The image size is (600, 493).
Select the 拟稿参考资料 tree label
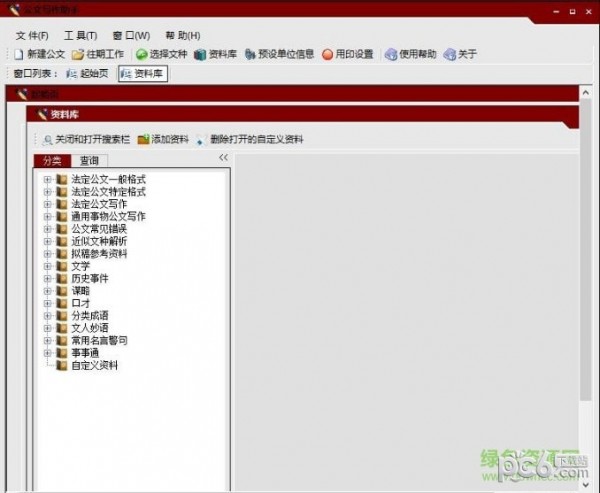[x=99, y=253]
